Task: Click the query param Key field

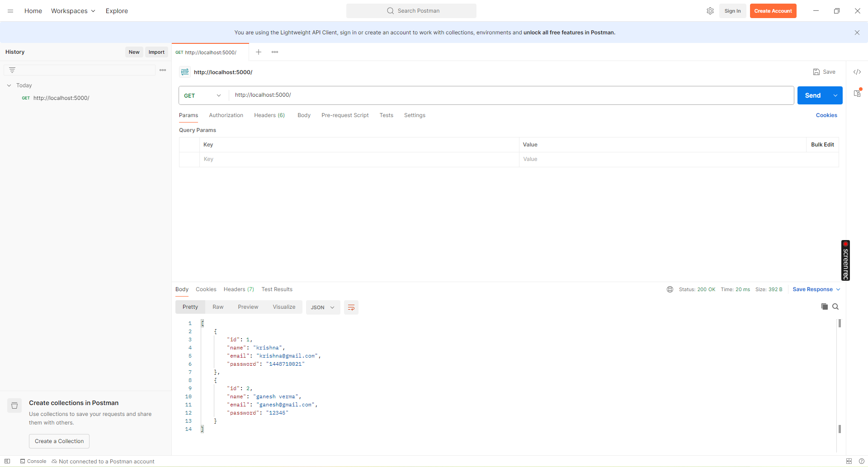Action: click(359, 159)
